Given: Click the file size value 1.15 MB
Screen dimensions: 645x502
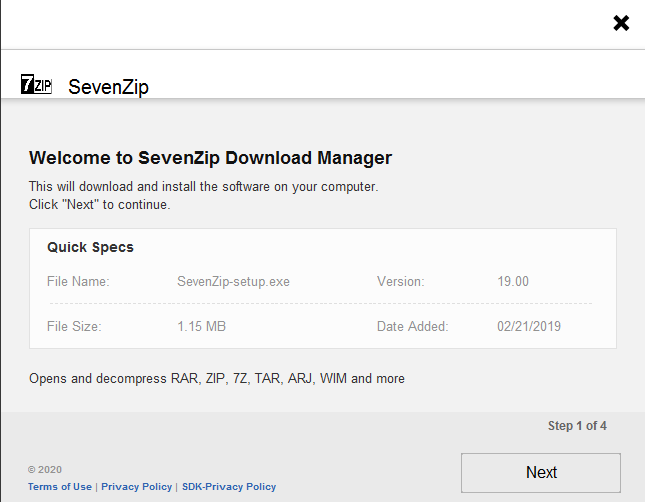Looking at the screenshot, I should pyautogui.click(x=202, y=326).
